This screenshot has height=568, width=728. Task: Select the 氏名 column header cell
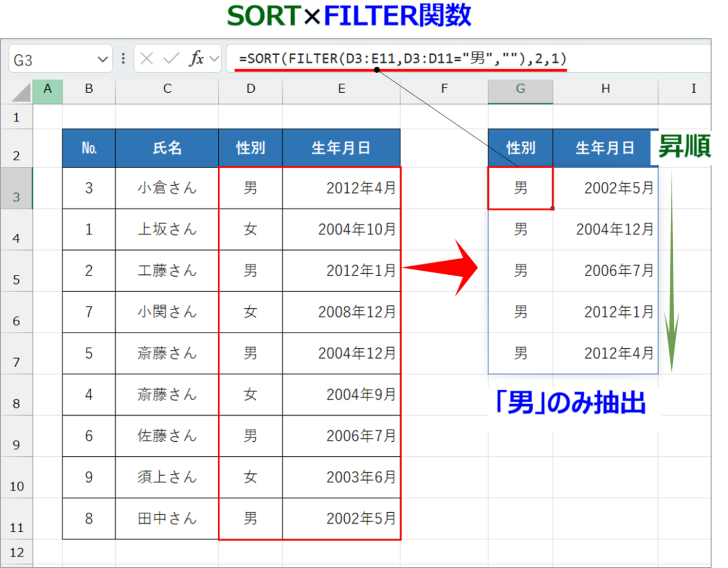(166, 147)
